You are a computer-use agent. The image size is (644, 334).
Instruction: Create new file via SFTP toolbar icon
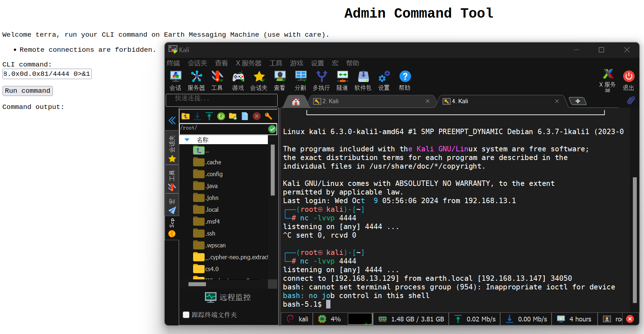click(x=245, y=116)
